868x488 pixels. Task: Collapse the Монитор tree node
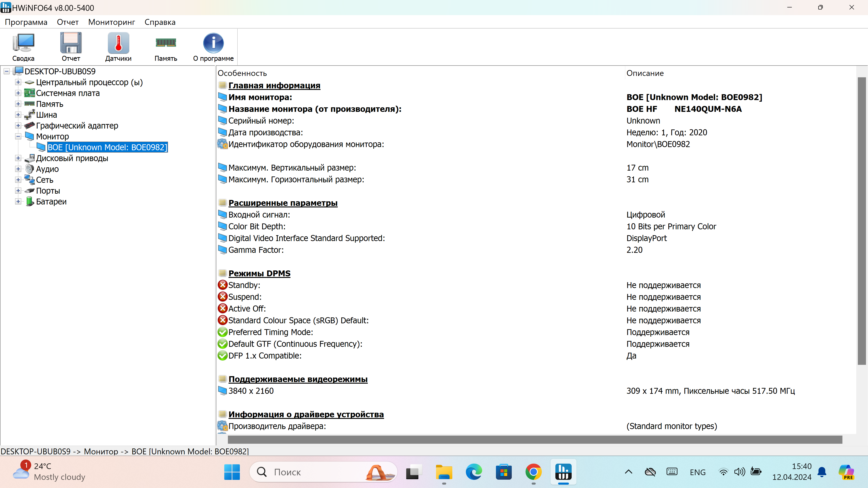[18, 136]
